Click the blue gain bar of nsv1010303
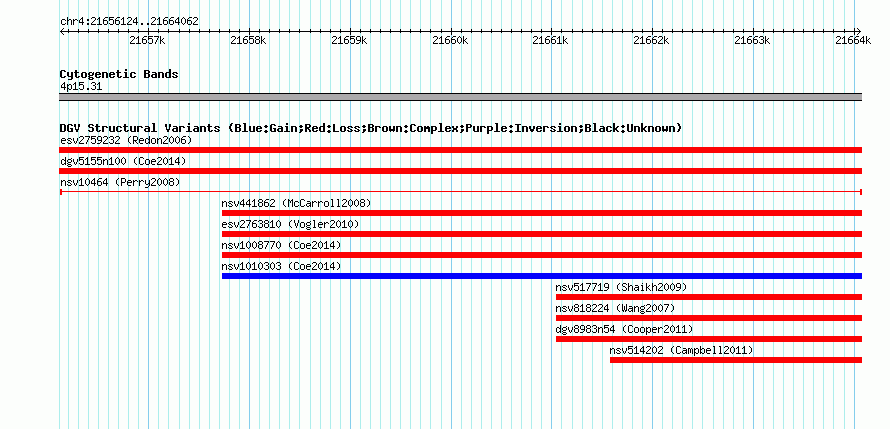890x429 pixels. click(541, 276)
